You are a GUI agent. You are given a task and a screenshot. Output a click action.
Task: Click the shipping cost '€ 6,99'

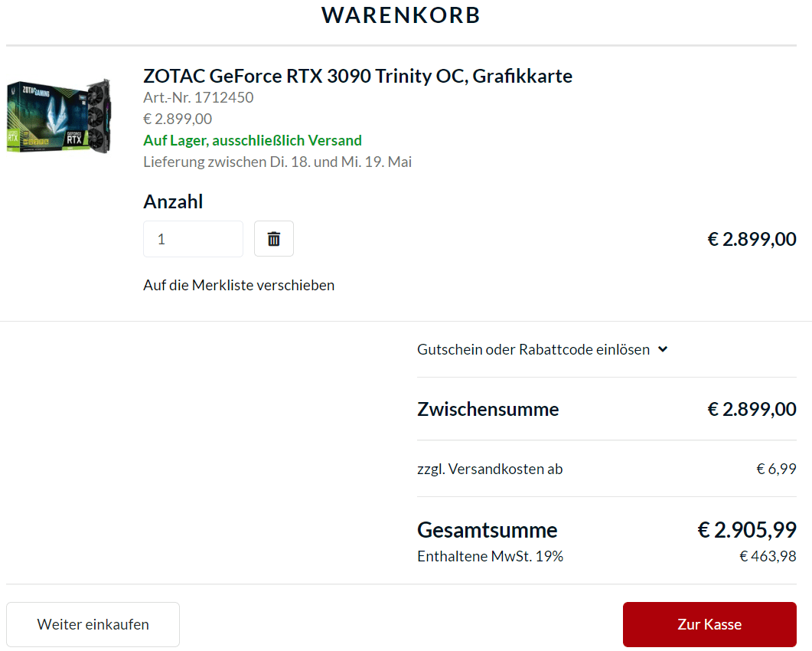776,469
